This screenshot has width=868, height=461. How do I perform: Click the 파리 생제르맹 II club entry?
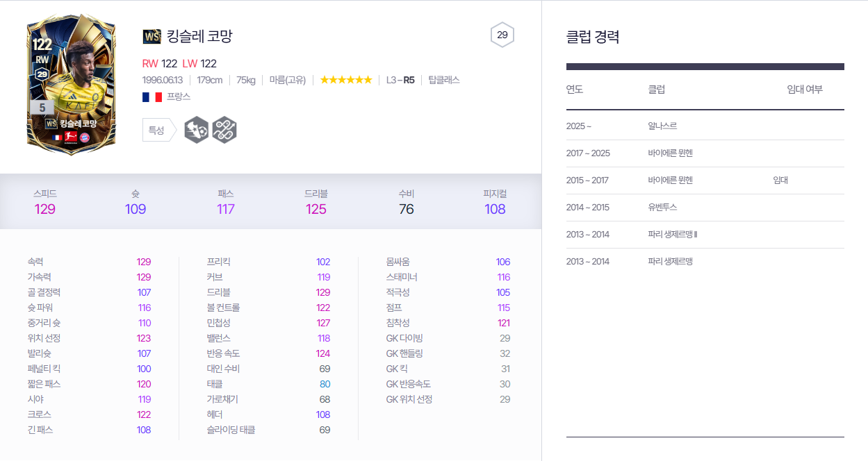coord(673,234)
